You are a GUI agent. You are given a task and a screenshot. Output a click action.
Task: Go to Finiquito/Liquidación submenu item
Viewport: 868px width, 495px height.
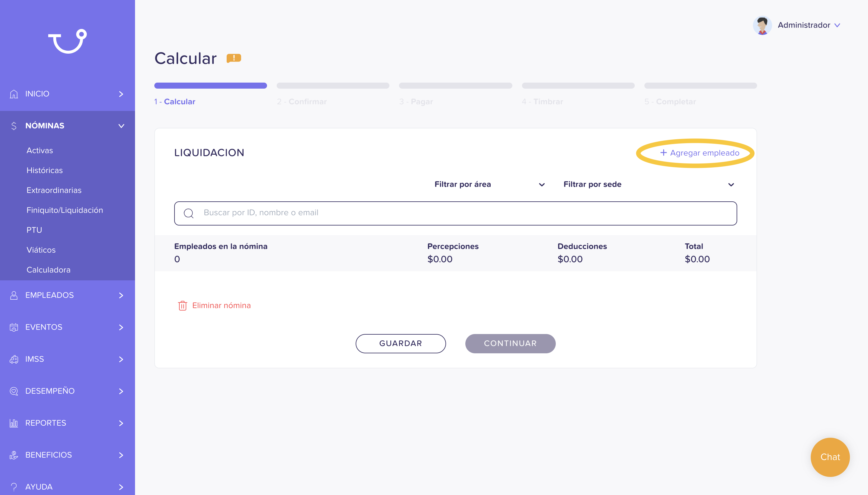(x=64, y=210)
